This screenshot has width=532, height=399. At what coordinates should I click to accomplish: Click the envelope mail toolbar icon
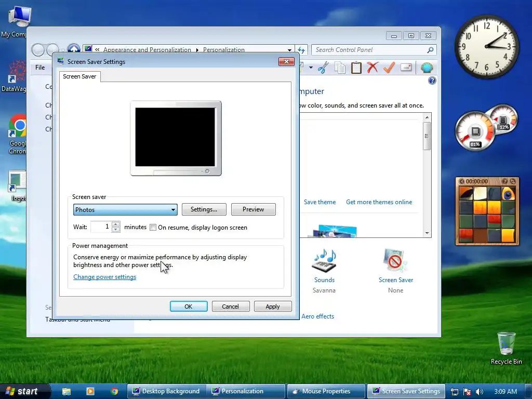point(406,67)
